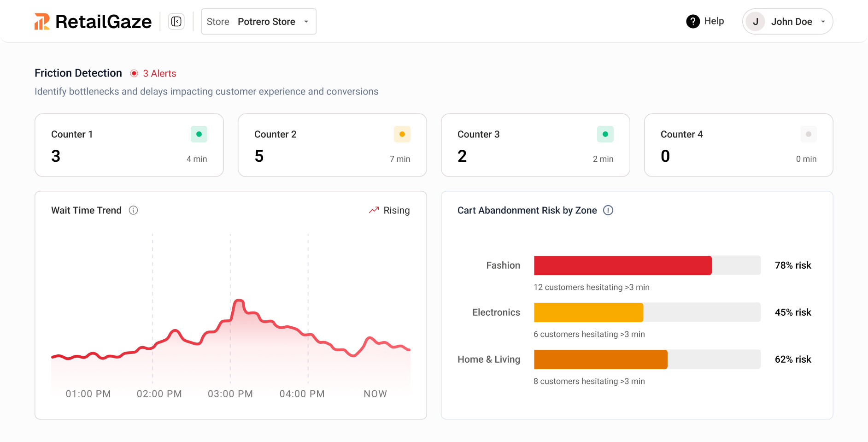Collapse the sidebar panel icon

tap(176, 22)
